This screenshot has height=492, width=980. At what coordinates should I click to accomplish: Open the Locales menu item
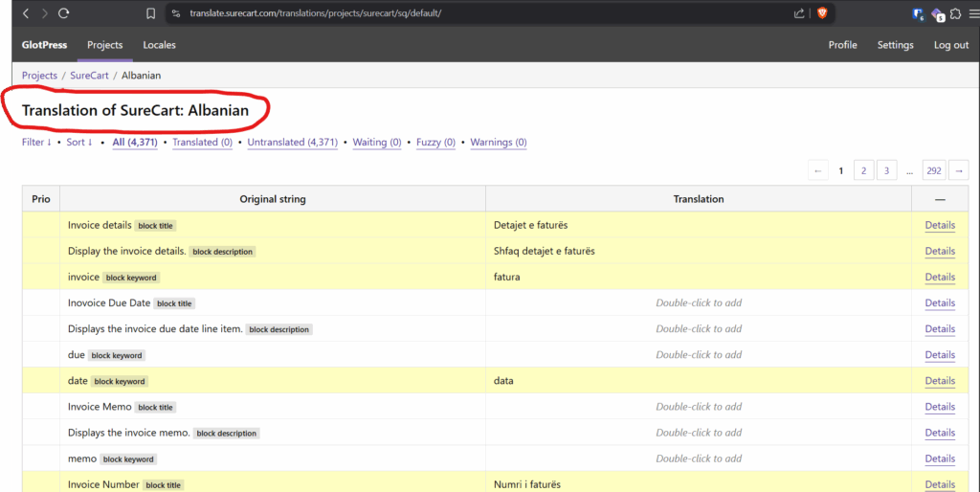tap(159, 45)
